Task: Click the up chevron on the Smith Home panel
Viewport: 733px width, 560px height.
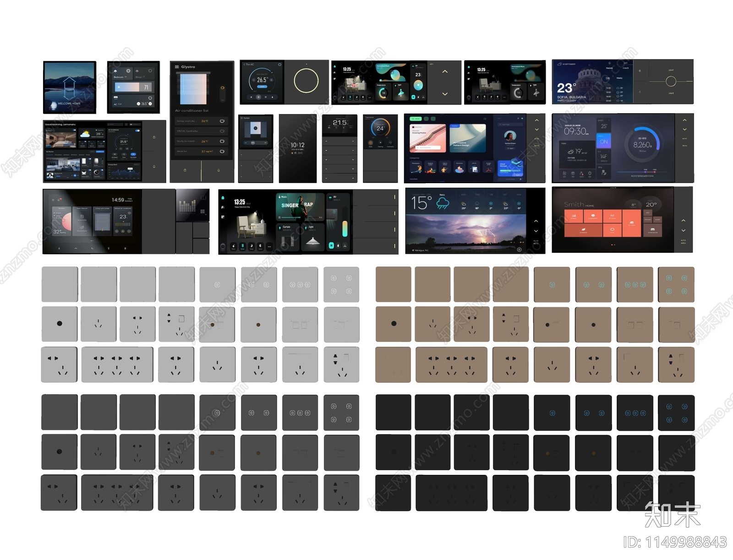Action: 683,221
